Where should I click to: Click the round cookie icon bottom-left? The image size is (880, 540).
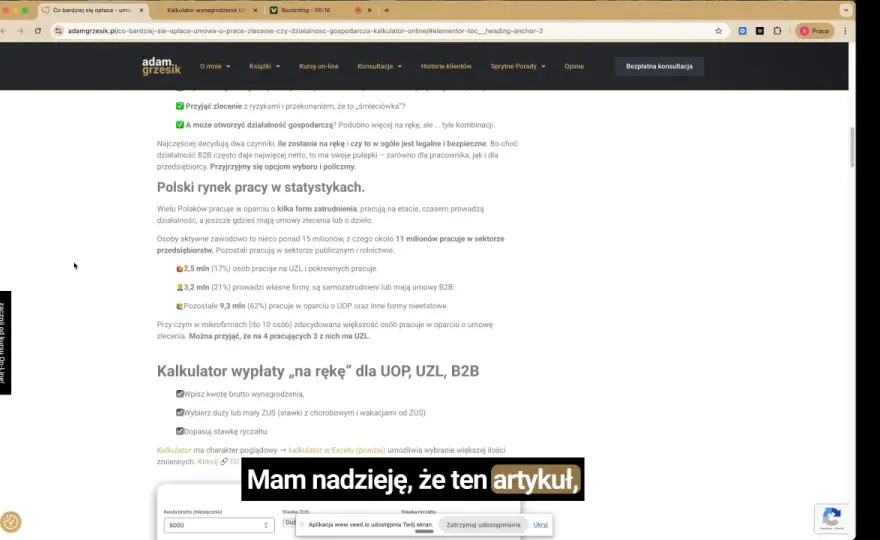[11, 522]
